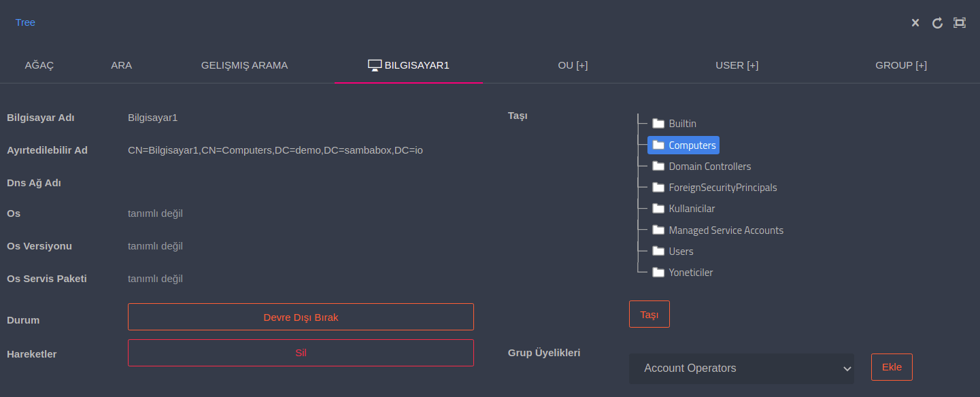Switch to the AĞAÇ tab
The width and height of the screenshot is (980, 397).
tap(39, 65)
